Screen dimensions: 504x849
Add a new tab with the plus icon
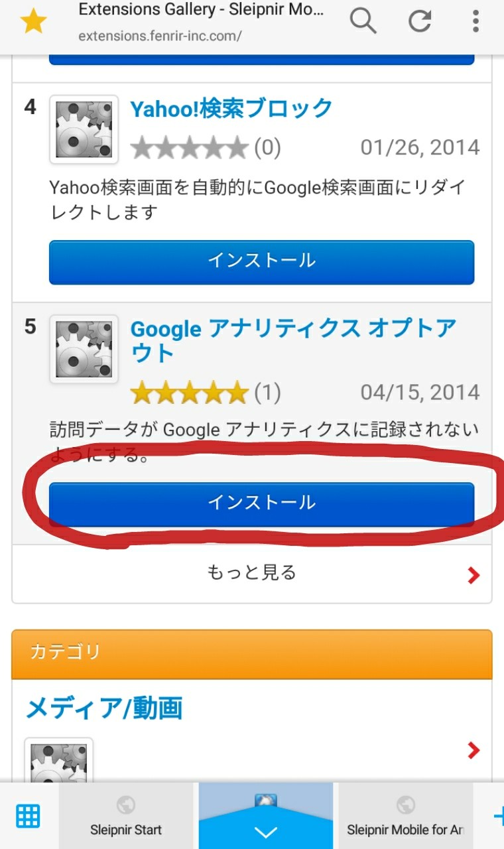[497, 816]
